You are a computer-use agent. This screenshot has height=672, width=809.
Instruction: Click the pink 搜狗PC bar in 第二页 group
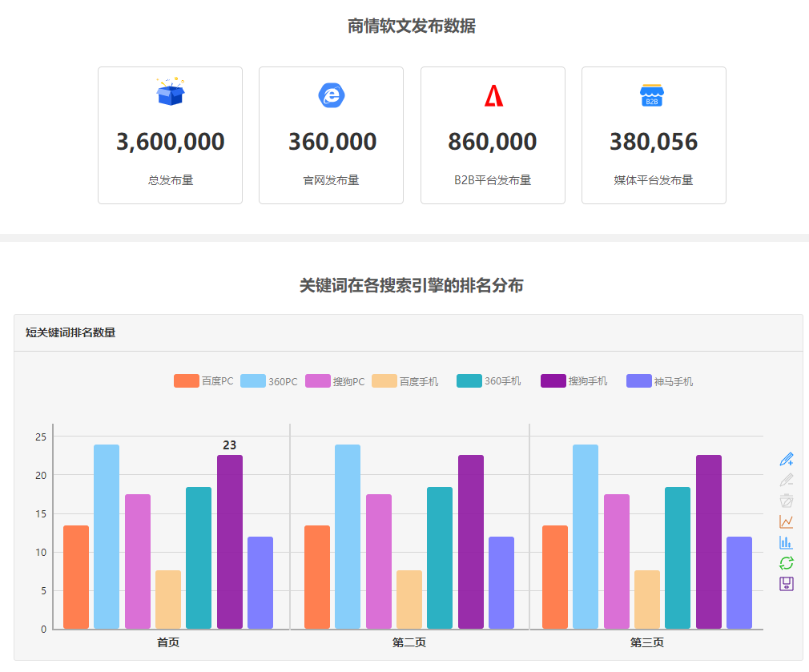[379, 561]
